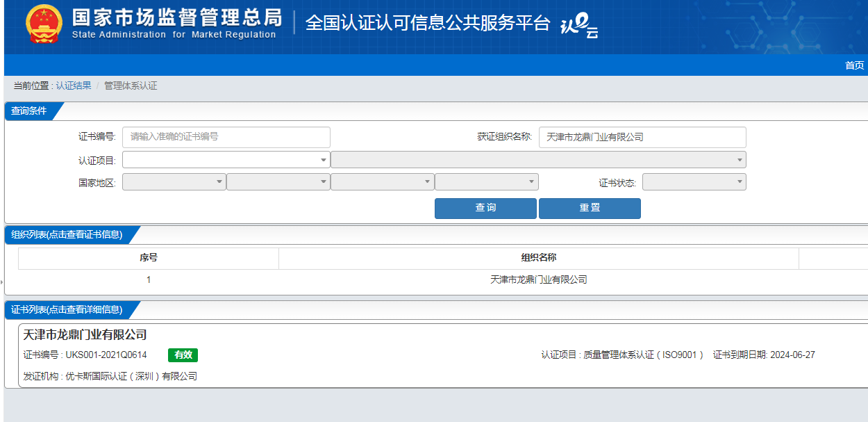Click the 获证组织名称 field label
The image size is (868, 422).
tap(504, 137)
